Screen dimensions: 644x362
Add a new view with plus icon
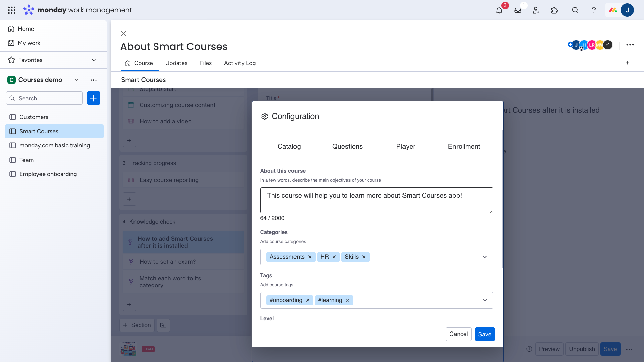[x=627, y=63]
